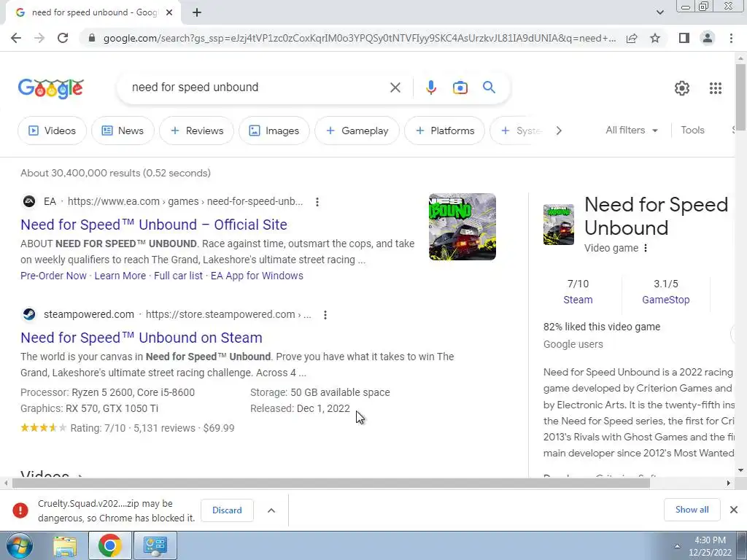The image size is (747, 560).
Task: Open EA App for Windows sitelink
Action: [257, 276]
